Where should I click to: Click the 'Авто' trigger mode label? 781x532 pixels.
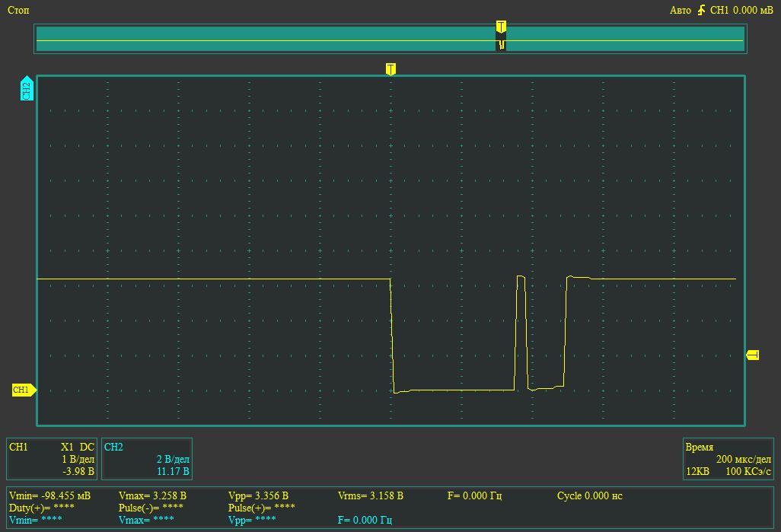(681, 10)
